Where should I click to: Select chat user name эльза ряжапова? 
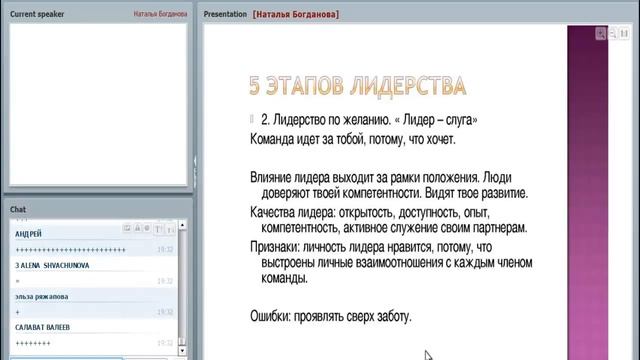pyautogui.click(x=42, y=297)
